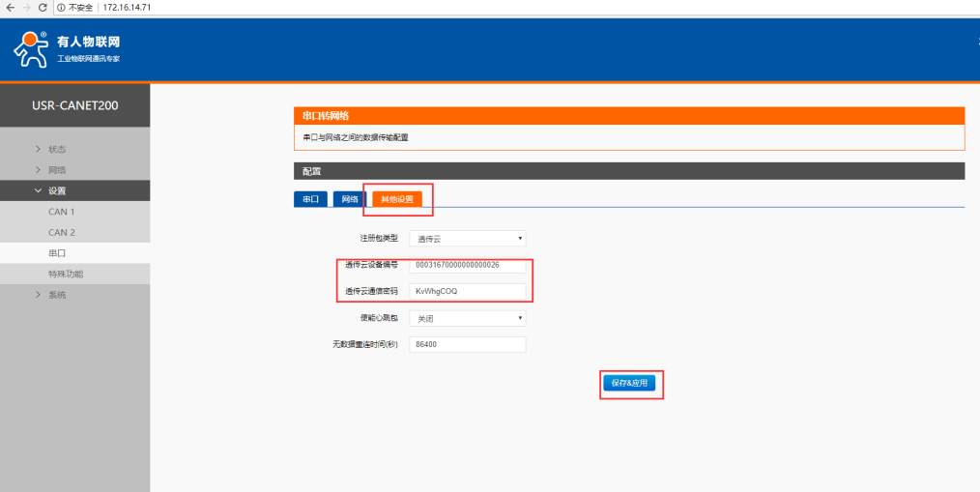The width and height of the screenshot is (980, 492).
Task: Switch to the 串口 configuration tab
Action: tap(310, 199)
